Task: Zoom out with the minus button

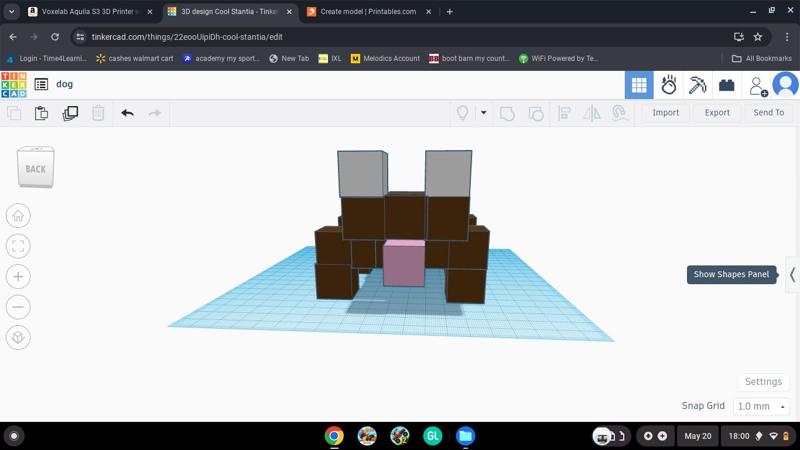Action: point(18,307)
